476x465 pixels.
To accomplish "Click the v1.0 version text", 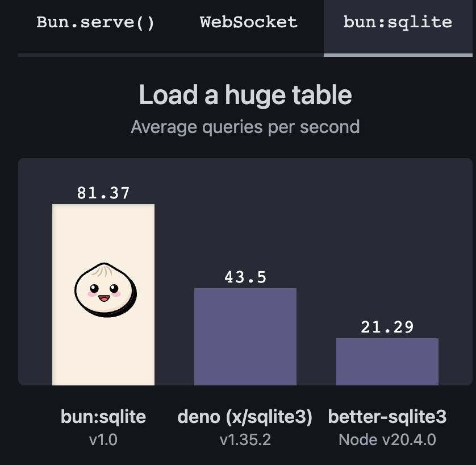I will 103,439.
